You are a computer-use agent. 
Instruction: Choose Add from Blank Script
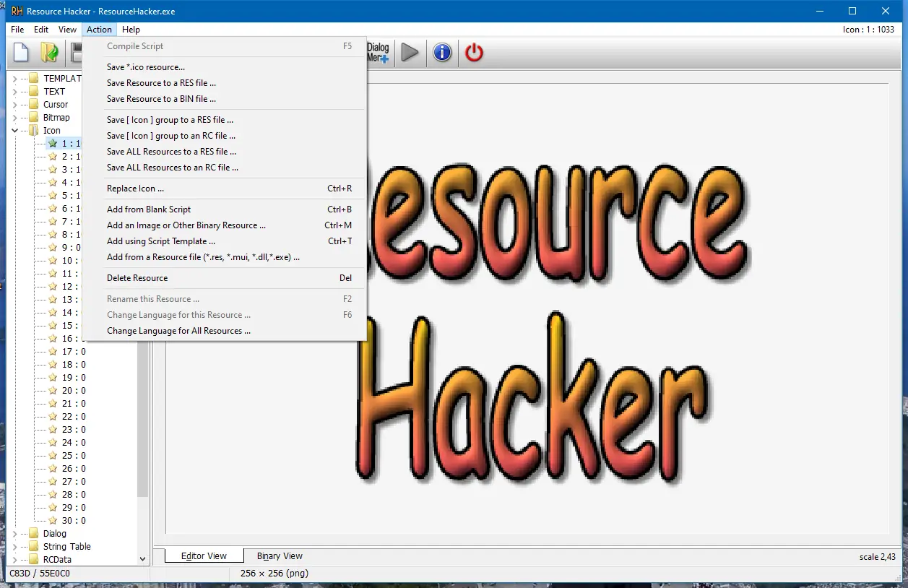[225, 209]
